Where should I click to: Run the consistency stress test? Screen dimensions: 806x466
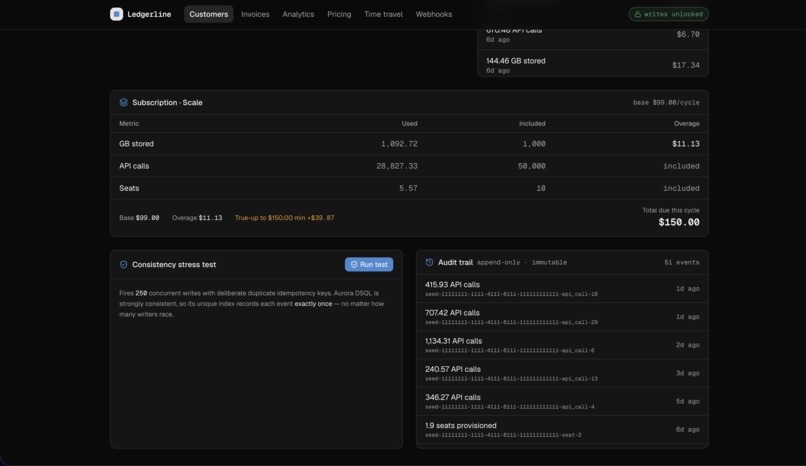(x=369, y=264)
